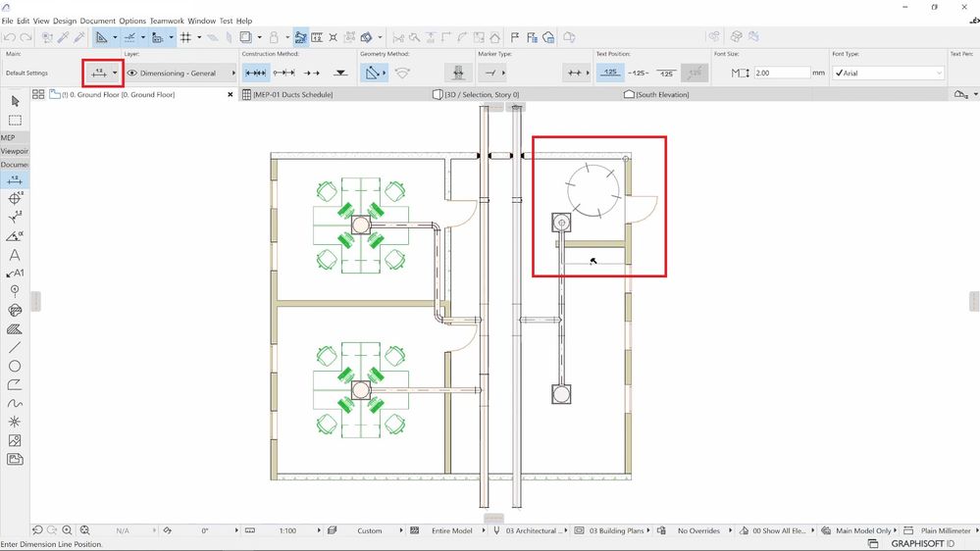Click the Custom pen set button
Viewport: 980px width, 551px height.
tap(370, 530)
